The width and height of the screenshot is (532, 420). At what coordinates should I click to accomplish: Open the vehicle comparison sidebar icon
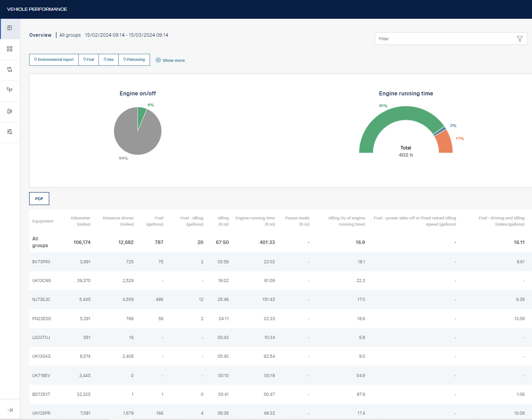coord(9,69)
